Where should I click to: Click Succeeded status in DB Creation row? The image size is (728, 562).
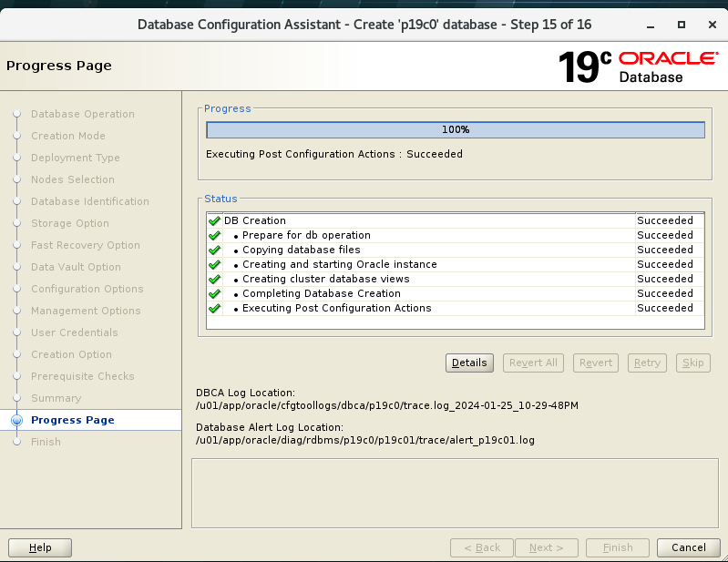665,221
